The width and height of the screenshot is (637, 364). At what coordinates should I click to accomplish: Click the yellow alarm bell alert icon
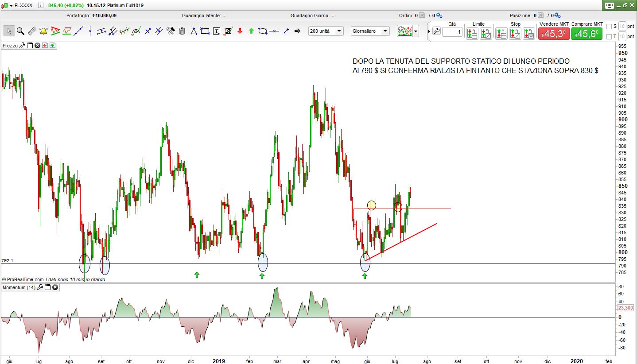click(x=43, y=31)
